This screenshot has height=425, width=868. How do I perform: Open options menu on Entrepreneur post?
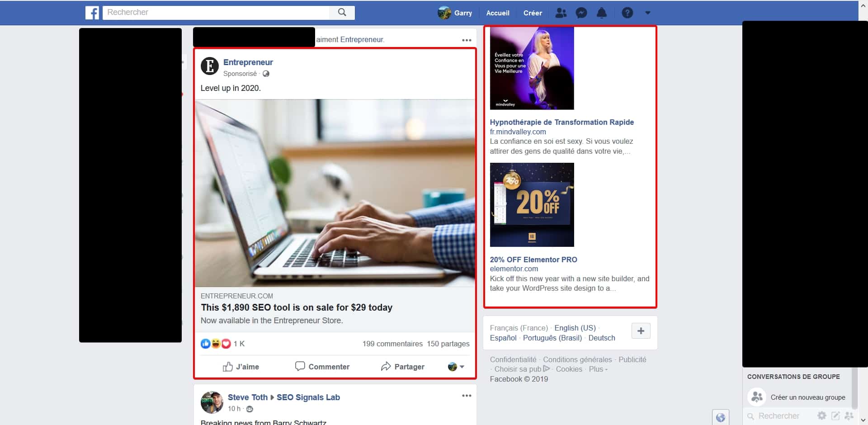click(x=467, y=40)
